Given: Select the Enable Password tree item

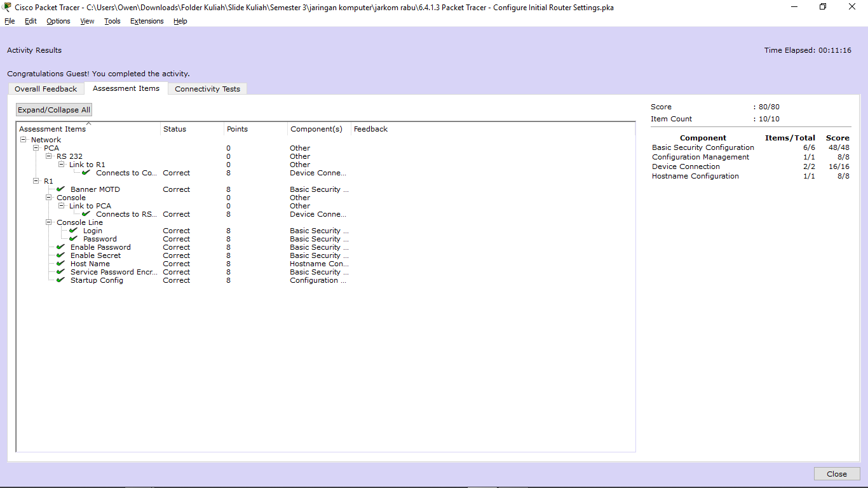Looking at the screenshot, I should tap(100, 247).
